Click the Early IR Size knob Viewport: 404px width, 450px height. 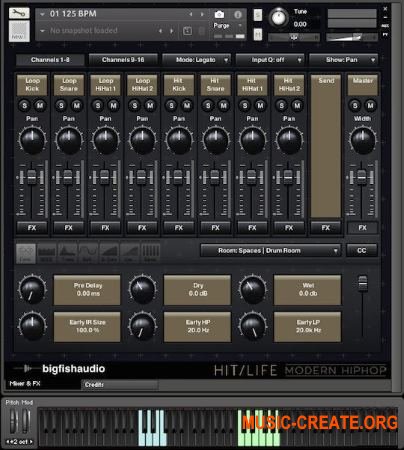(32, 327)
